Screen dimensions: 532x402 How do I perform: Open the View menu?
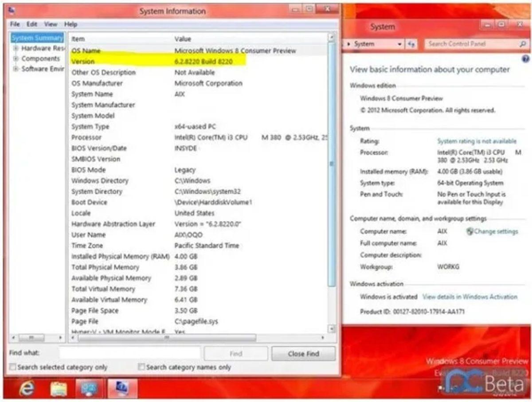coord(50,24)
